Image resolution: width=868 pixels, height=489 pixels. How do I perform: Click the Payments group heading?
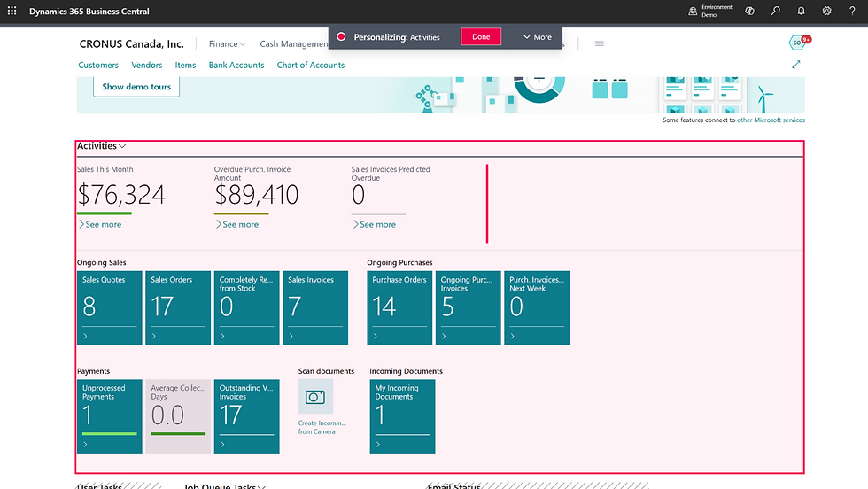coord(94,371)
